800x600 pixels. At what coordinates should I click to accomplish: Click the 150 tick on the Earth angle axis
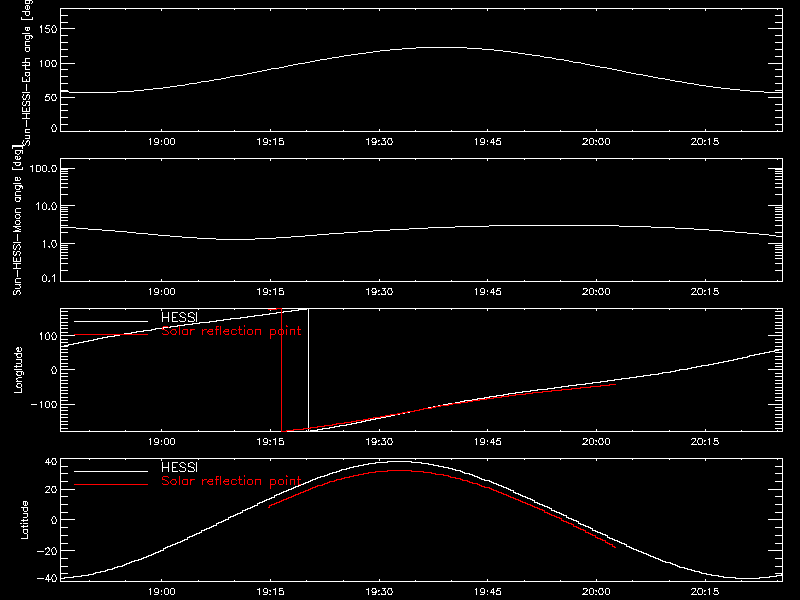point(48,29)
